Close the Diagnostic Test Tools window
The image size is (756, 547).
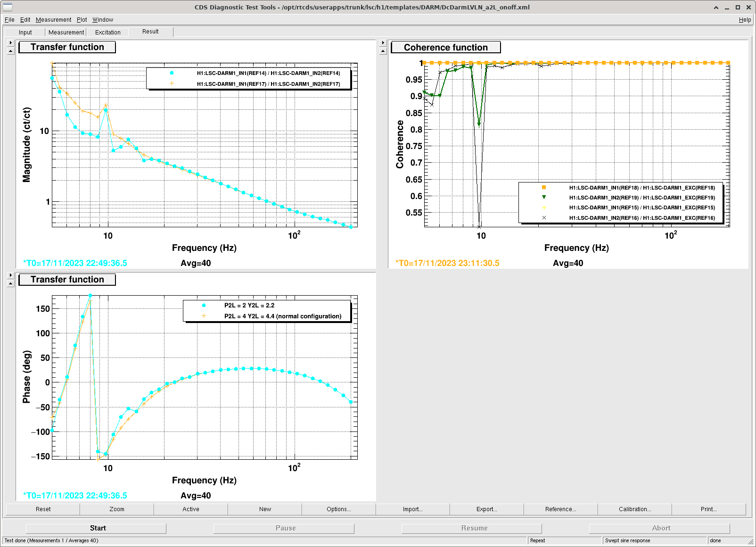coord(748,7)
